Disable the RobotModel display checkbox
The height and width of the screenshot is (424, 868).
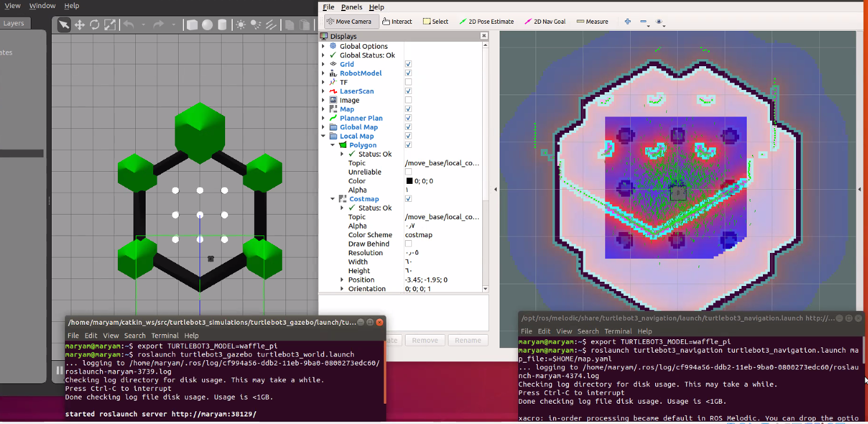tap(408, 73)
